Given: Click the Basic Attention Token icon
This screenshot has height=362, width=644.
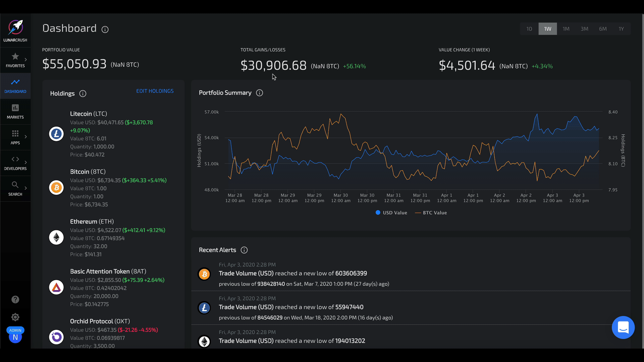Looking at the screenshot, I should pos(56,287).
